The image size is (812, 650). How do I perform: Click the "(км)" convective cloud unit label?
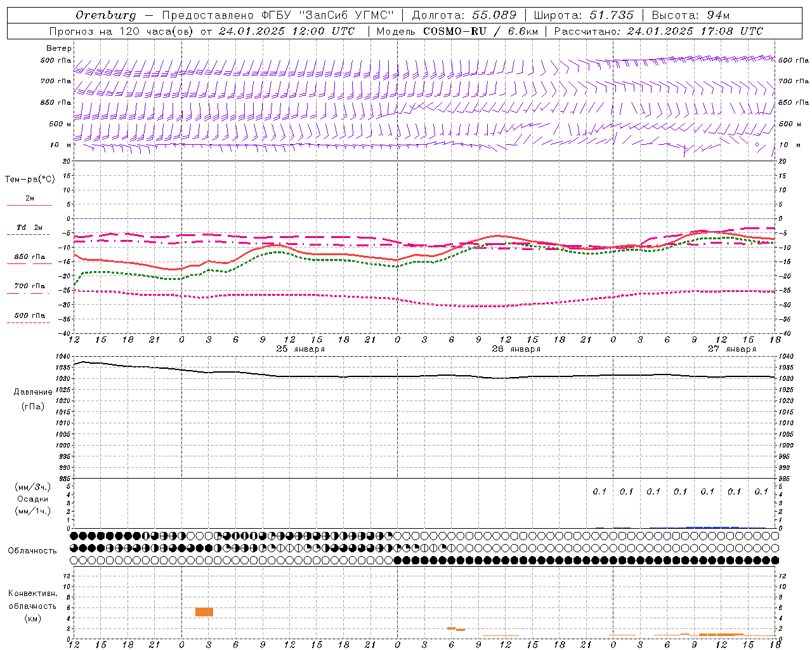click(32, 618)
